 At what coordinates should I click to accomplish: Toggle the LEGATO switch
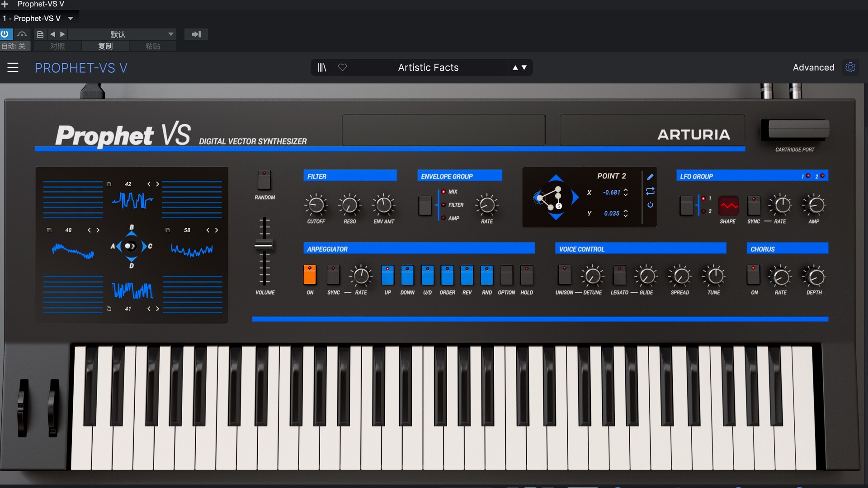pyautogui.click(x=619, y=275)
